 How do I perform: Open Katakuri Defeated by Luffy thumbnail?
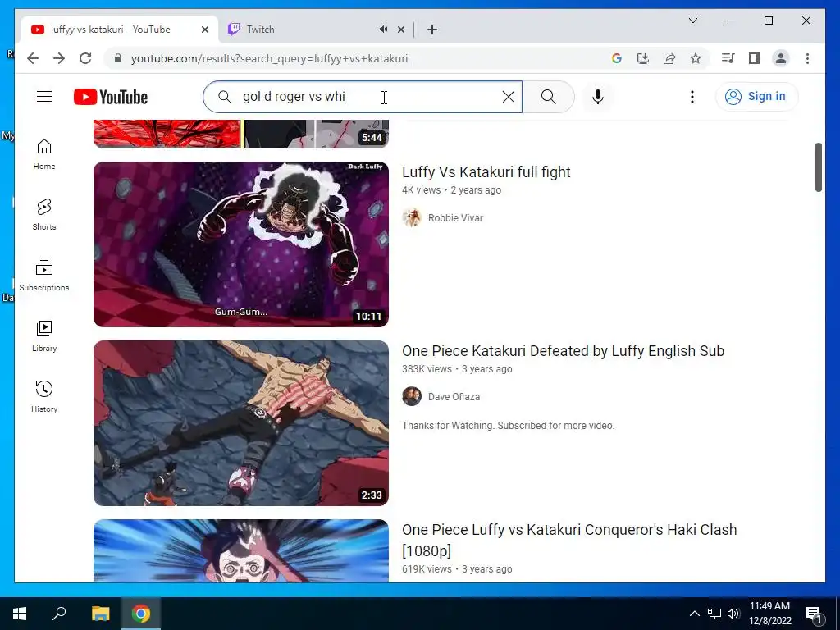[241, 423]
